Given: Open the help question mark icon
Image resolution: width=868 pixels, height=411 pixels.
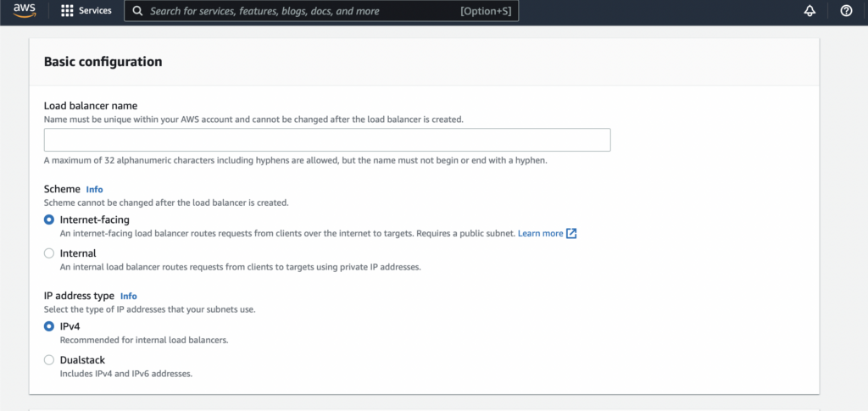Looking at the screenshot, I should tap(846, 10).
